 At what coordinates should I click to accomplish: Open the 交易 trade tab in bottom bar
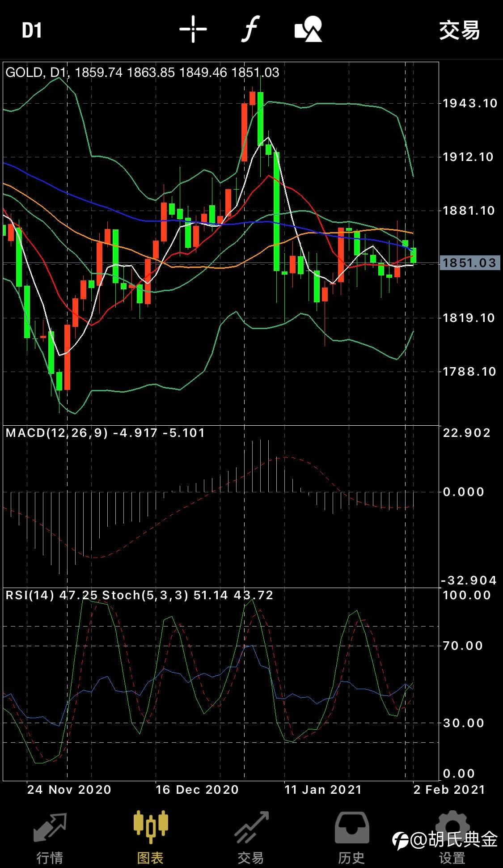[251, 838]
